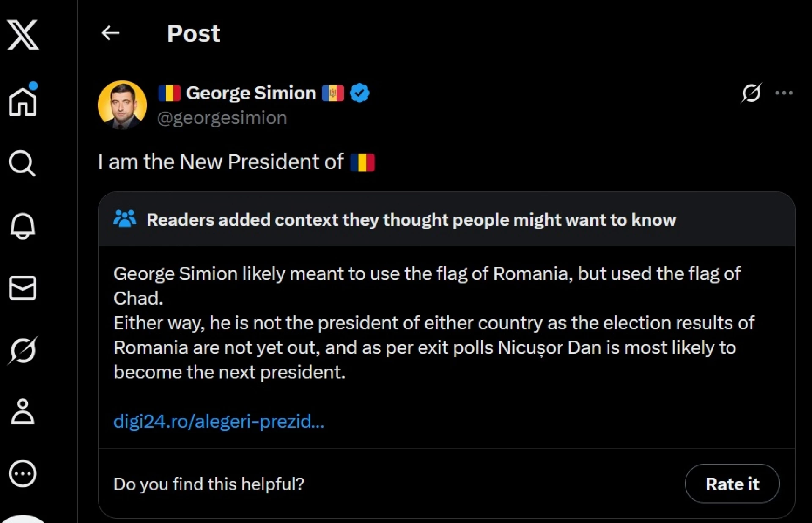Viewport: 812px width, 523px height.
Task: Click the @georgesimion handle
Action: point(222,118)
